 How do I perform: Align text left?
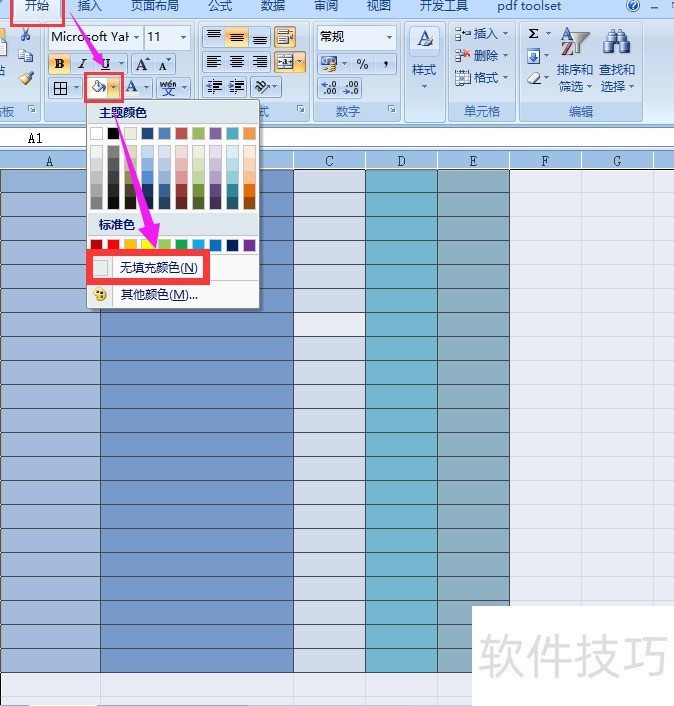(214, 62)
